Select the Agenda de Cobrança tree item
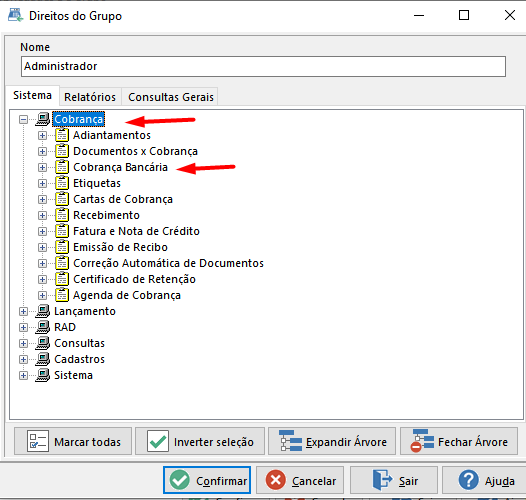526x500 pixels. (x=127, y=295)
